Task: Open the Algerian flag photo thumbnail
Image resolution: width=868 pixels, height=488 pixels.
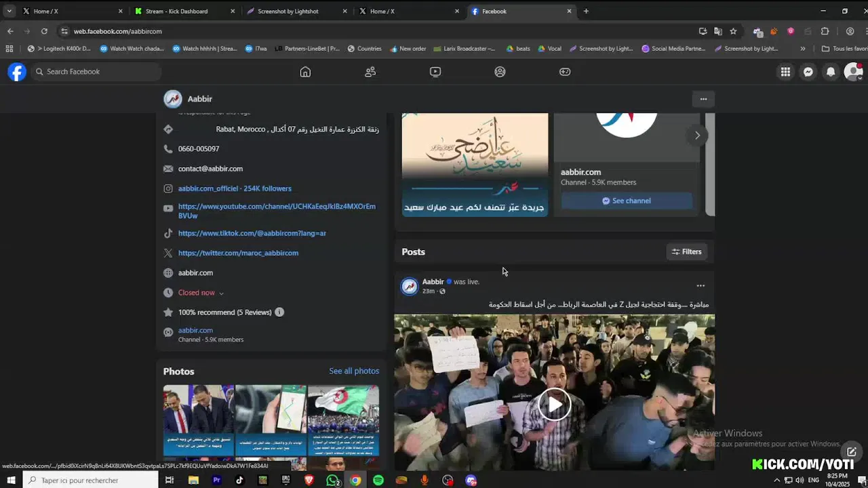Action: pyautogui.click(x=343, y=420)
